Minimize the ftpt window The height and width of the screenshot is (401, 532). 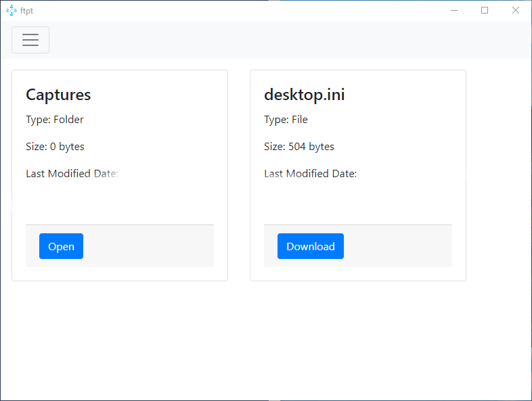click(454, 10)
